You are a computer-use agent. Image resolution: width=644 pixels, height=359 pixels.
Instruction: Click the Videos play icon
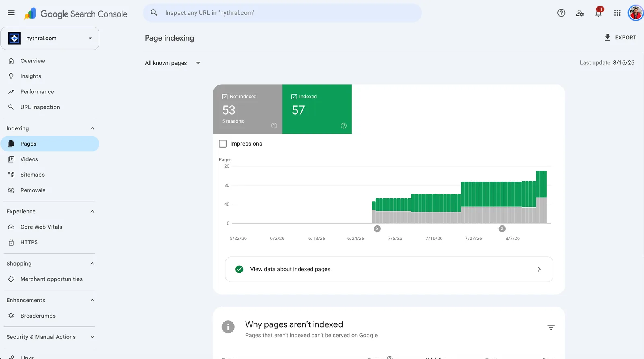pyautogui.click(x=11, y=159)
